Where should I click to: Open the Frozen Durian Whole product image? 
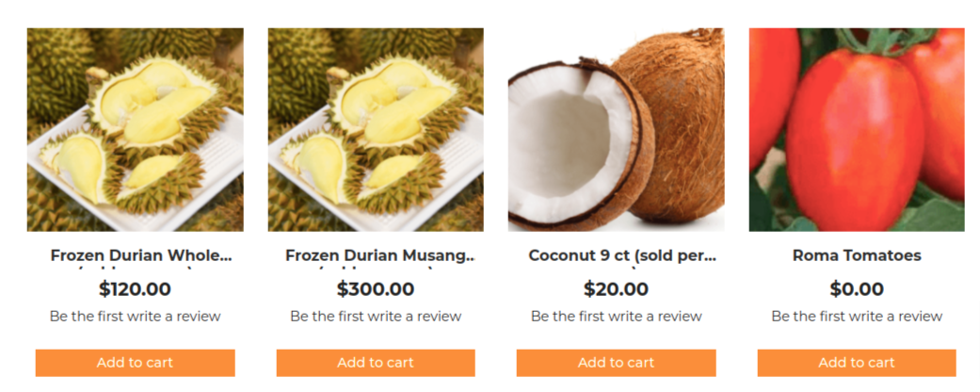tap(135, 129)
